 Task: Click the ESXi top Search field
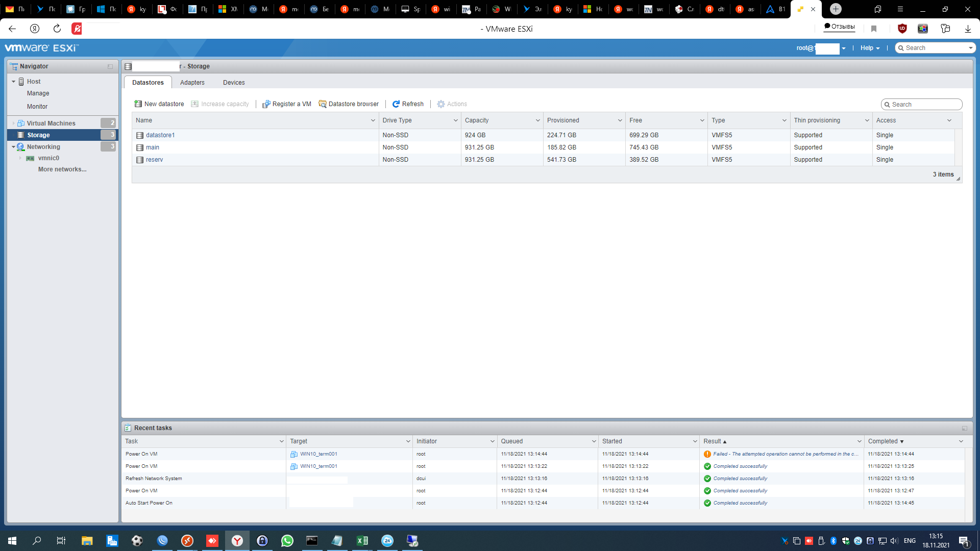(936, 48)
